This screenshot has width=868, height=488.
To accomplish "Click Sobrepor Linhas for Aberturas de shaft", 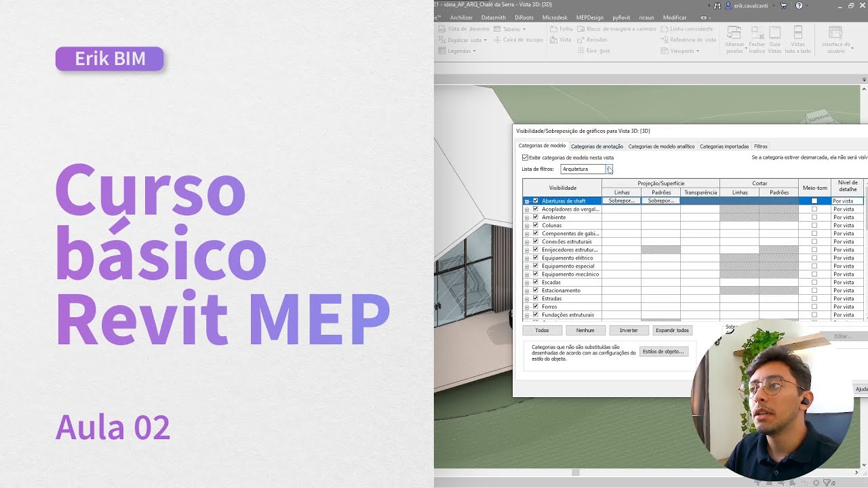I will 622,201.
